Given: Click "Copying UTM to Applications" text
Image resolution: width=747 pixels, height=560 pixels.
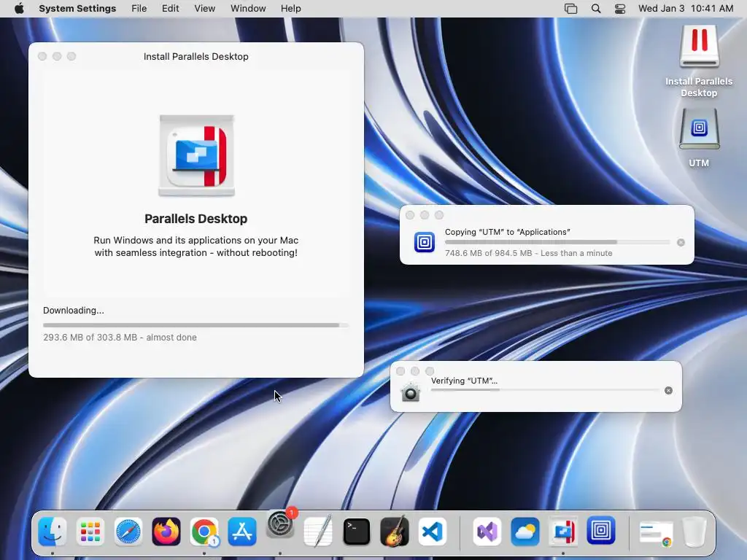Looking at the screenshot, I should [508, 232].
